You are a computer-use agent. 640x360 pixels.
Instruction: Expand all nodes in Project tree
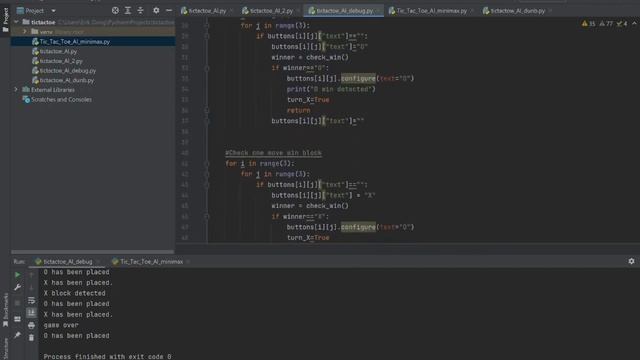(128, 11)
